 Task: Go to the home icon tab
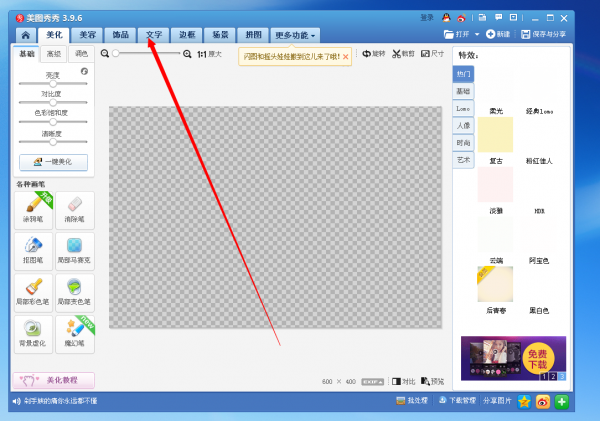point(26,35)
